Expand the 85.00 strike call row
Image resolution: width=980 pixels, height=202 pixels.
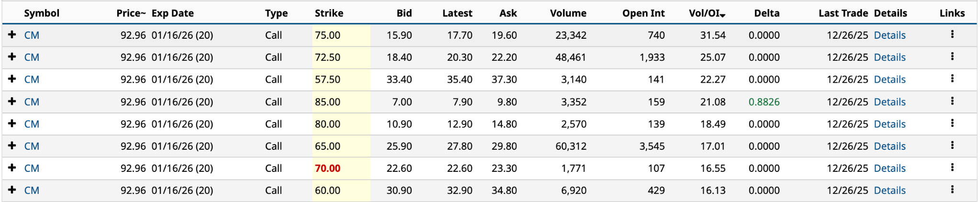[12, 101]
